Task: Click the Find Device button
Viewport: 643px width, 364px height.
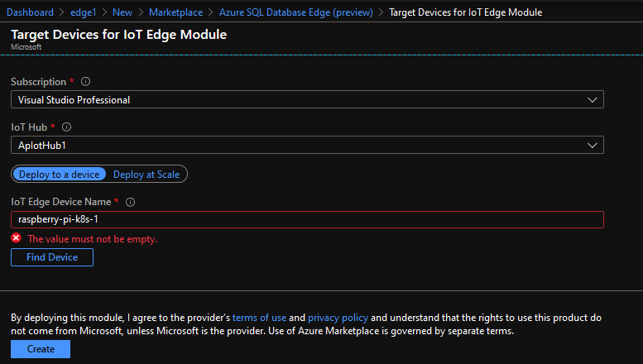Action: tap(52, 257)
